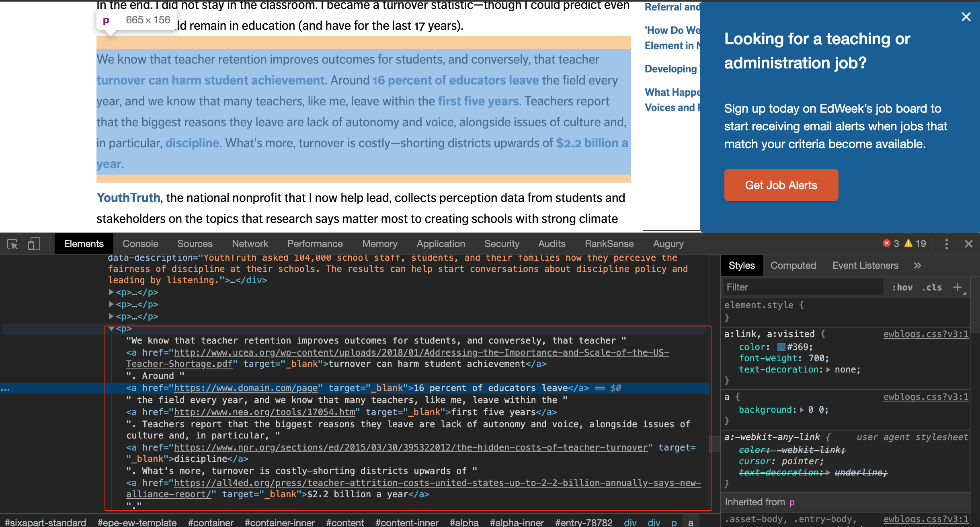This screenshot has height=527, width=980.
Task: Click the red error count icon
Action: click(x=886, y=243)
